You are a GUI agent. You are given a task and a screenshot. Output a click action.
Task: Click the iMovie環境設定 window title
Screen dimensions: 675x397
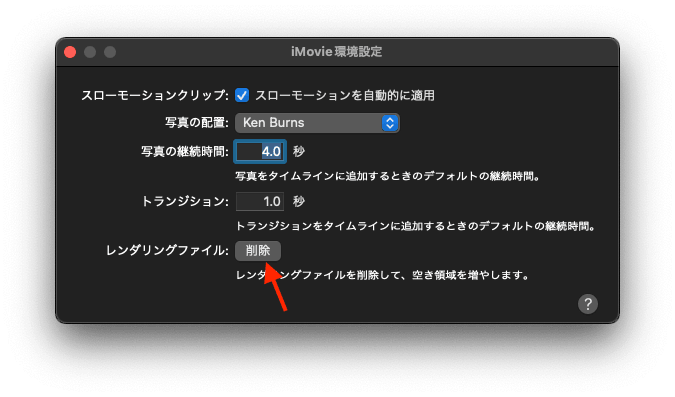point(337,52)
